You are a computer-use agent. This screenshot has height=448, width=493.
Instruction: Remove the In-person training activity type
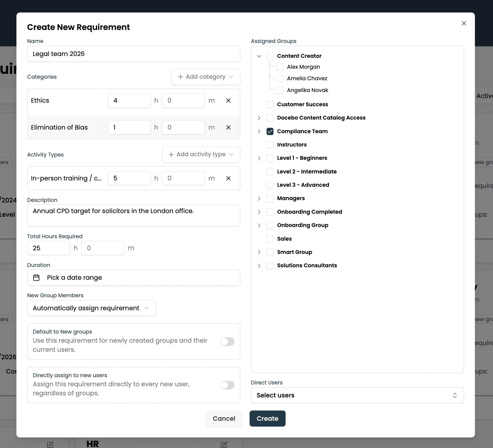pyautogui.click(x=228, y=178)
